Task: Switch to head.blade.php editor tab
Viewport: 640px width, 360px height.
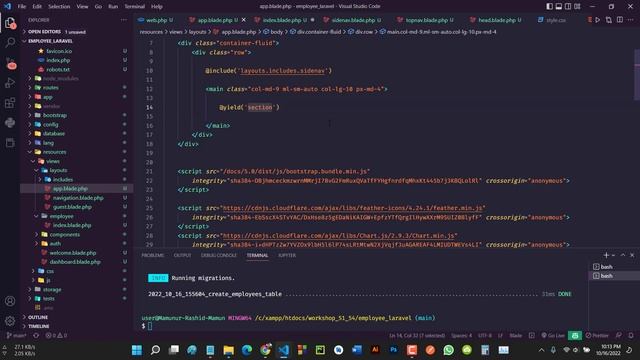Action: 496,20
